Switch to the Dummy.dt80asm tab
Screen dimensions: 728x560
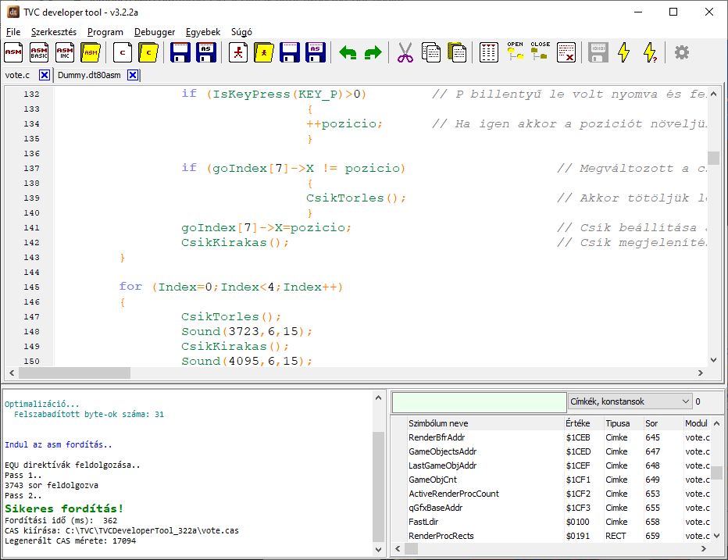tap(91, 75)
